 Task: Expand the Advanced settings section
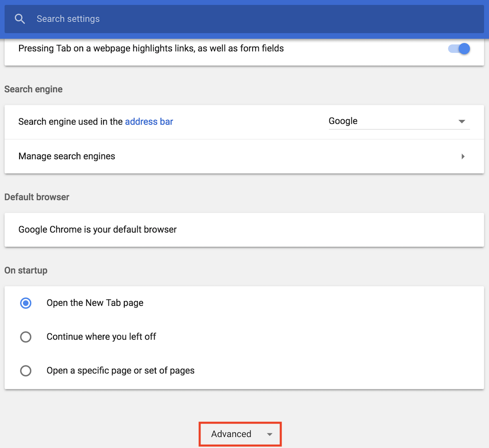pyautogui.click(x=240, y=434)
